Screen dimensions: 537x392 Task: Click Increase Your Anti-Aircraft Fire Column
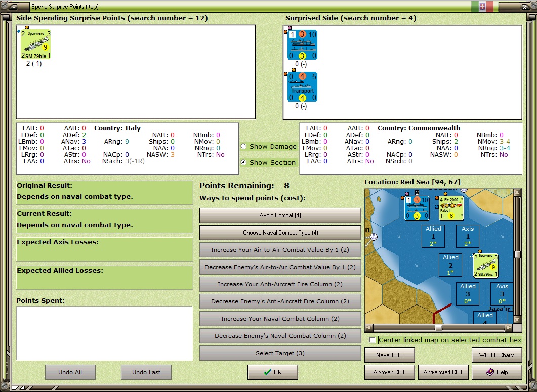coord(280,284)
